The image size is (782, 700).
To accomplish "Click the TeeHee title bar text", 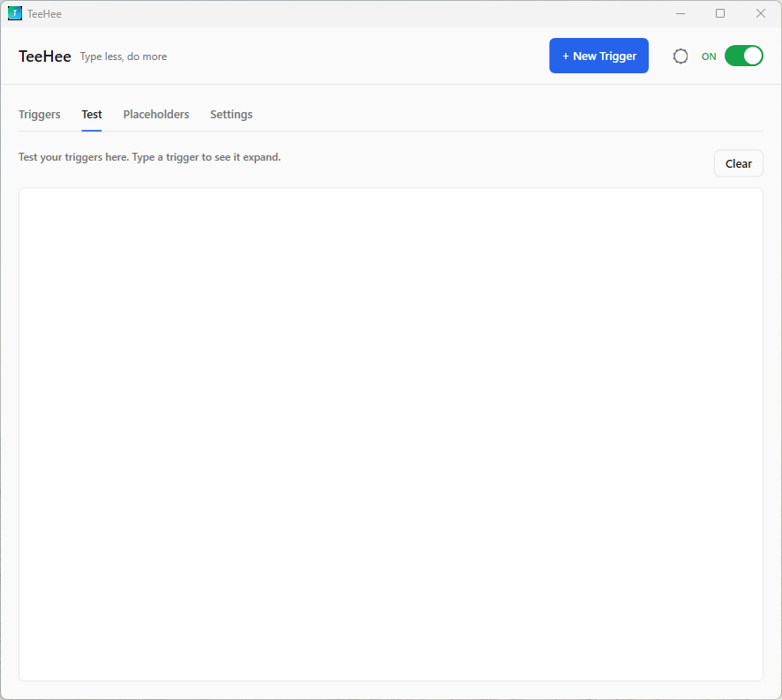I will coord(46,13).
